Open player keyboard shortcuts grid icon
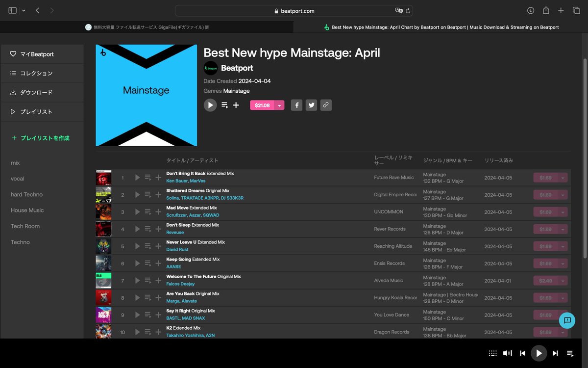 tap(492, 353)
